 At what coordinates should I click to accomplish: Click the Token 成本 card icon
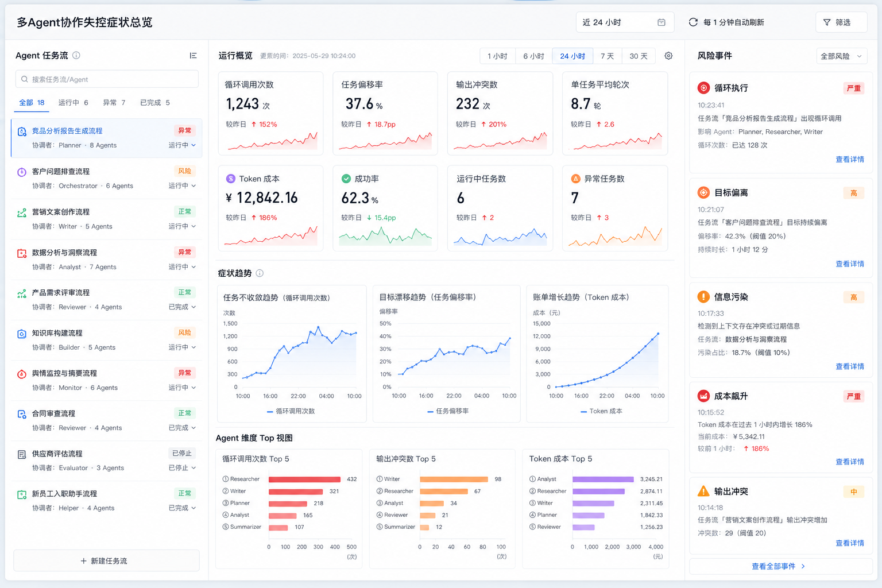(x=231, y=179)
